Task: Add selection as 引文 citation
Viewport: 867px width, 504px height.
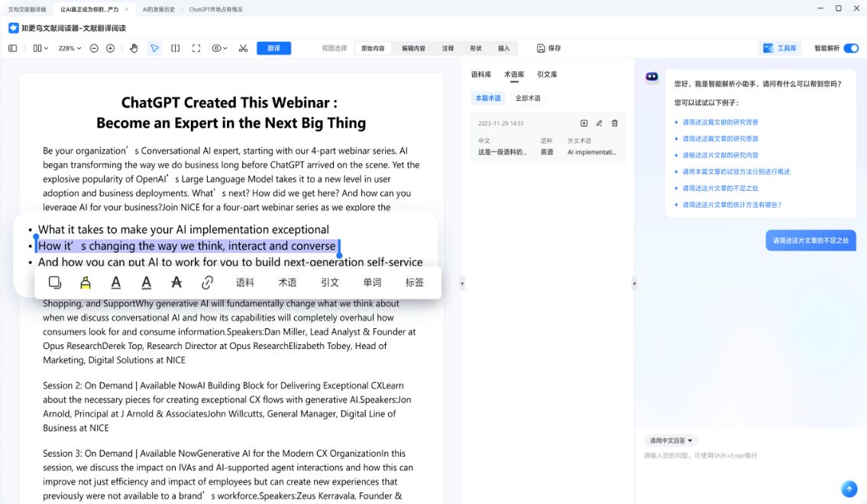Action: point(329,283)
